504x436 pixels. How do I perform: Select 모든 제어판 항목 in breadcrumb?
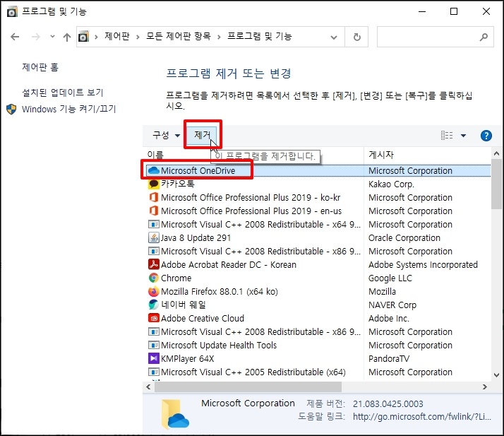point(179,36)
